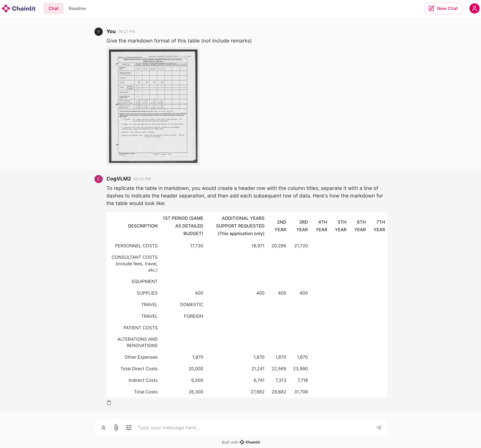Click the copy to clipboard icon

109,403
